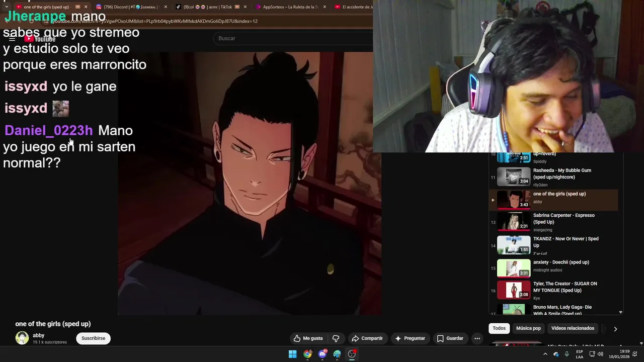The image size is (644, 362).
Task: Click the Compartir share arrow icon
Action: [355, 338]
